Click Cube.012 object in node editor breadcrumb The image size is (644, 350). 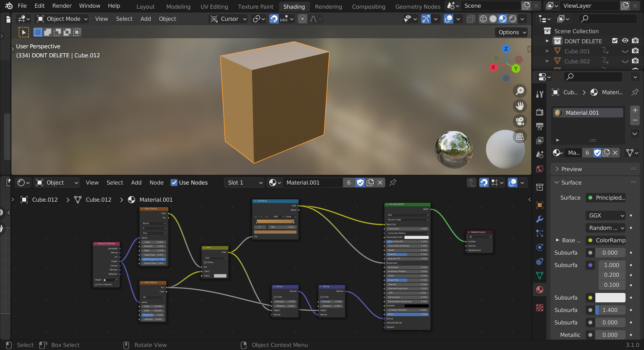pyautogui.click(x=40, y=200)
